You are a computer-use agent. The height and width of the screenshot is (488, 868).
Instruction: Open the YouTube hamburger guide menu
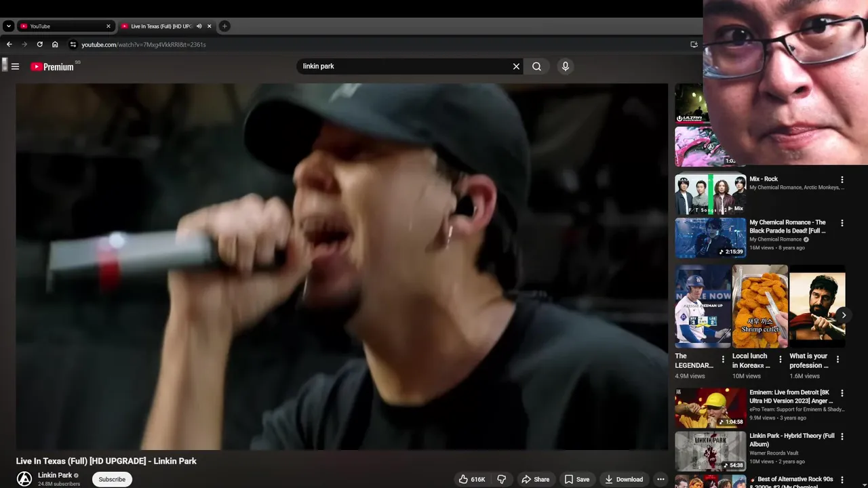point(15,66)
